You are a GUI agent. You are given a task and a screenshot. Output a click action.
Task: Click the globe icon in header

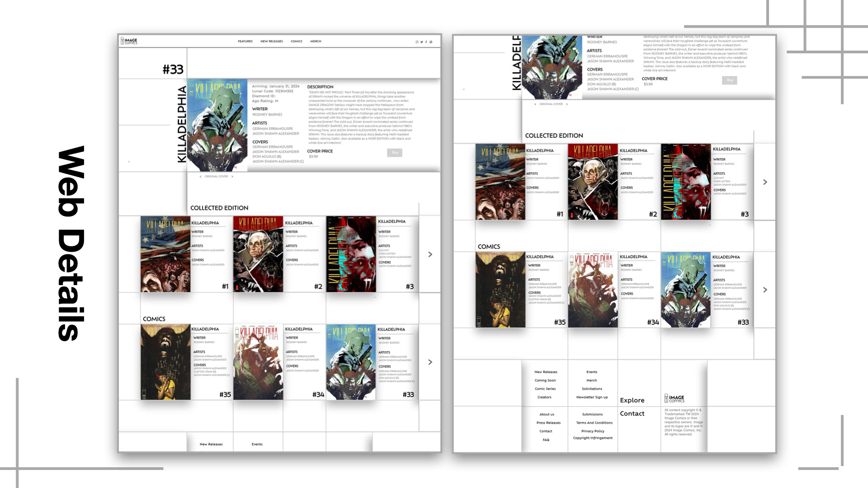431,42
